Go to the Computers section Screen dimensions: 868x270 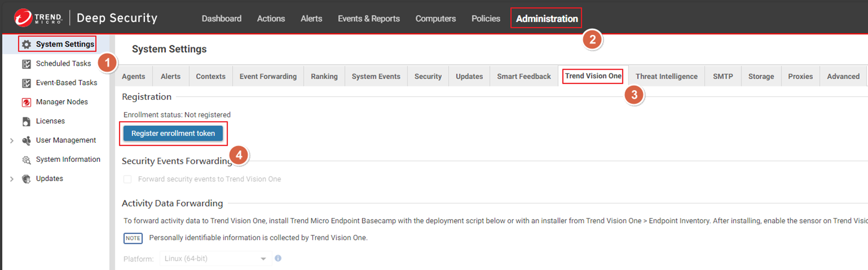click(x=435, y=19)
